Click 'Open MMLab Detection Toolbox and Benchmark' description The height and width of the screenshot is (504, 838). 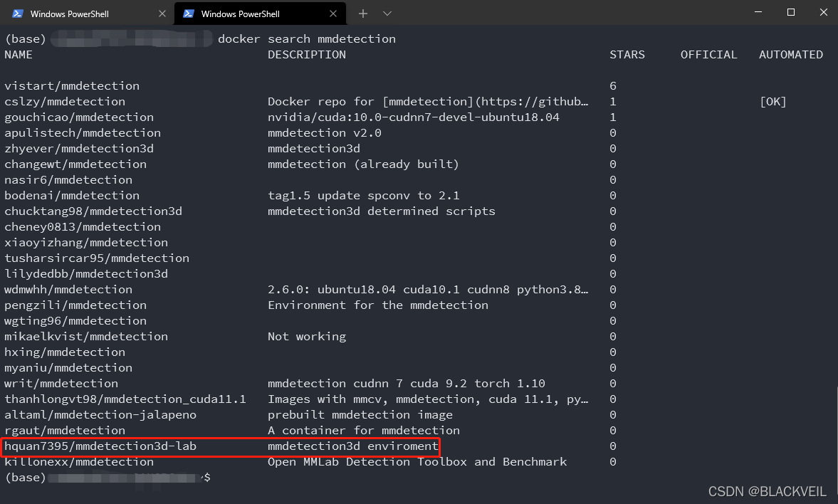[417, 462]
